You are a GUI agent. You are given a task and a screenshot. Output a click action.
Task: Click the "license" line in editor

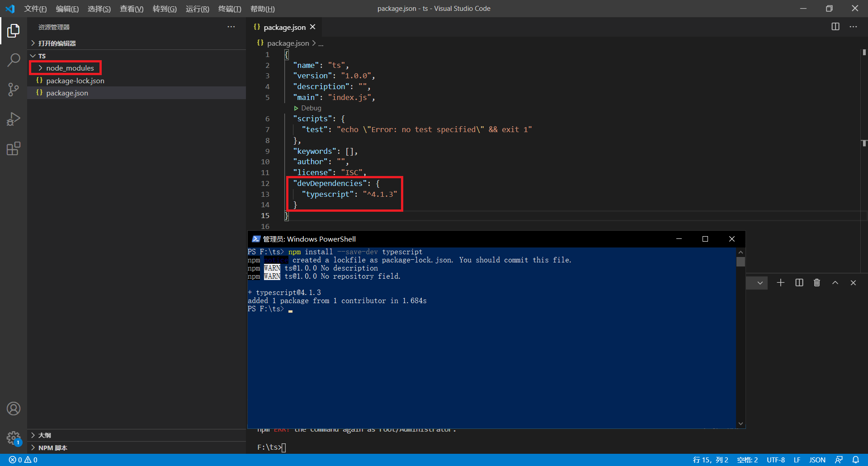pyautogui.click(x=330, y=172)
